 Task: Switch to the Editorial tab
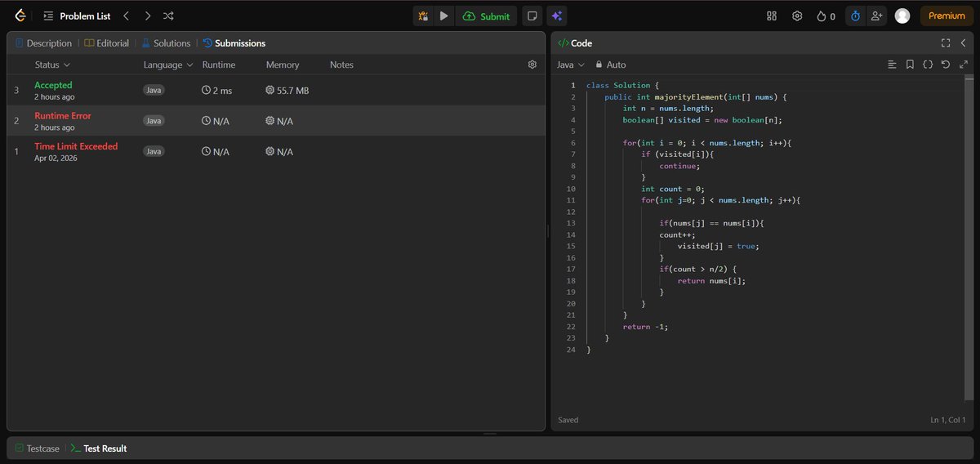(x=106, y=43)
